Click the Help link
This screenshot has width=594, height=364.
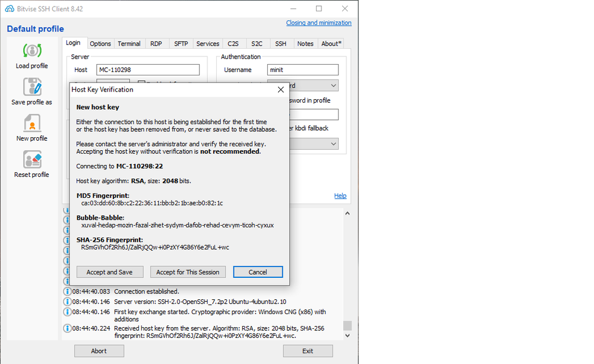click(340, 195)
